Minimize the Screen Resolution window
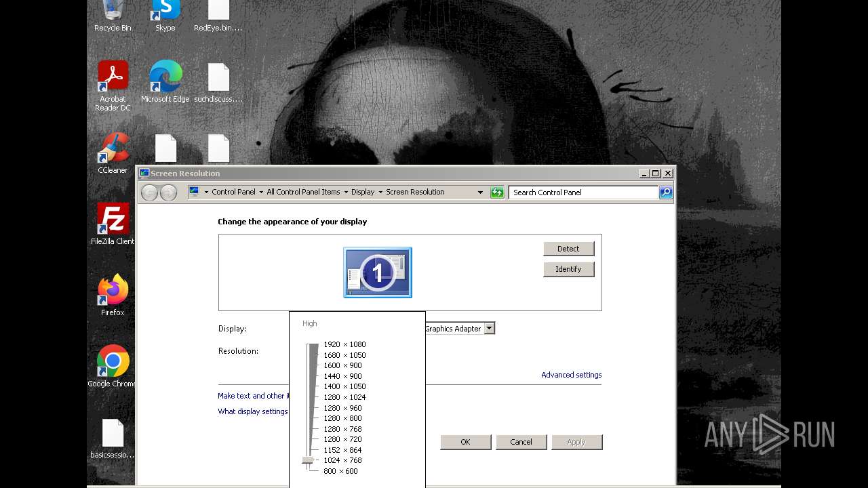Viewport: 868px width, 488px height. pos(644,174)
